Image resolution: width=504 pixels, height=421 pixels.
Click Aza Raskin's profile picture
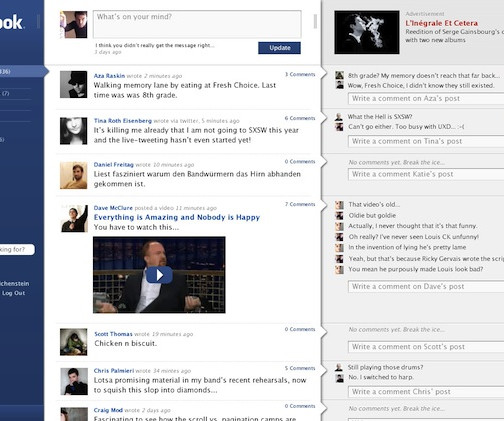[x=74, y=84]
